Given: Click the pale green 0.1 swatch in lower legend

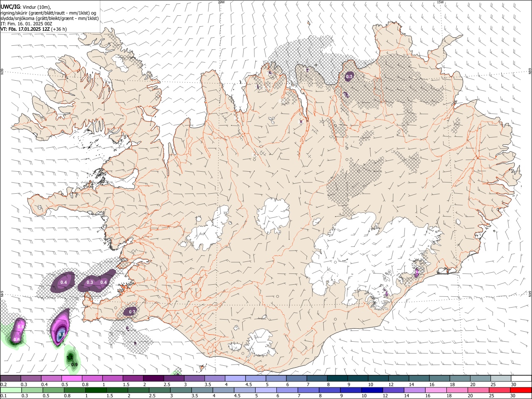Looking at the screenshot, I should pyautogui.click(x=11, y=390).
